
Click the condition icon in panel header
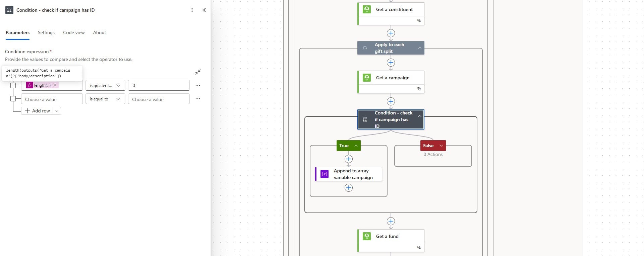[9, 10]
